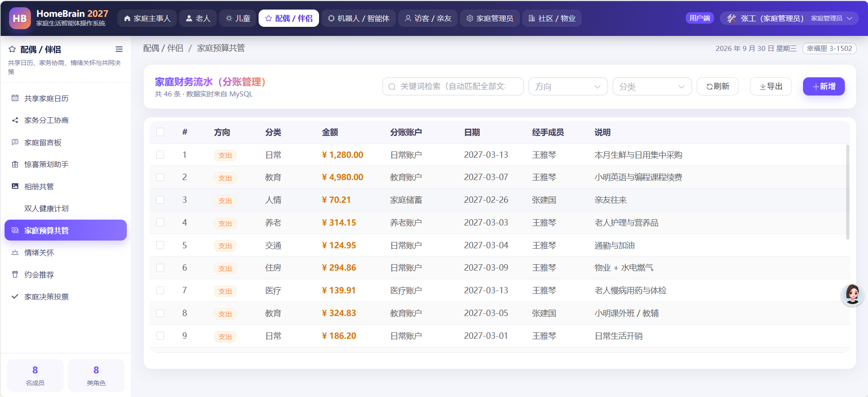Tick the checkbox of row 9 日常生活开销
Image resolution: width=868 pixels, height=397 pixels.
160,336
